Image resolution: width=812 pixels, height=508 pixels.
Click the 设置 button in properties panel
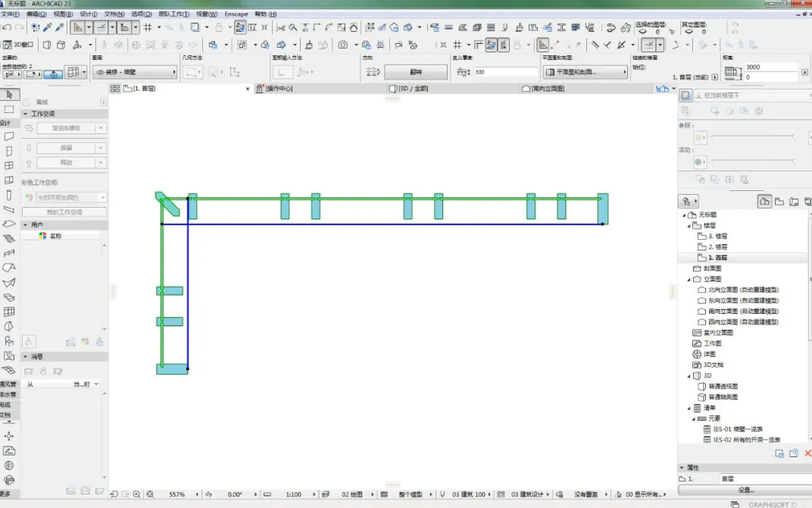coord(745,490)
